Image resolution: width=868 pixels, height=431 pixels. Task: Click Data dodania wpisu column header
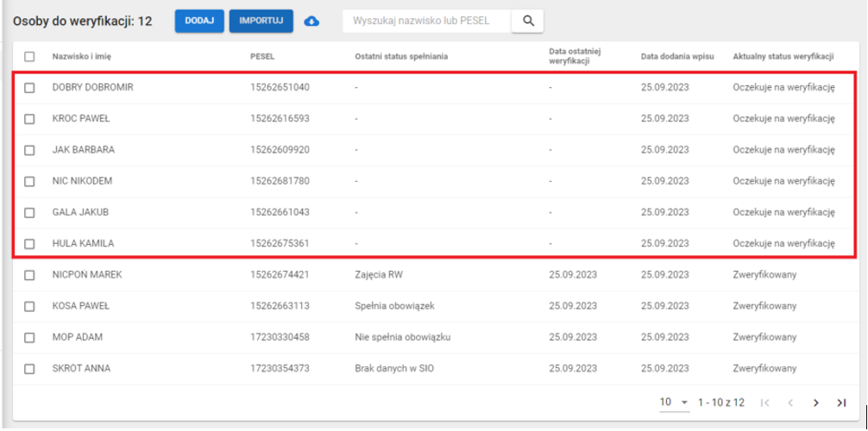pyautogui.click(x=676, y=57)
